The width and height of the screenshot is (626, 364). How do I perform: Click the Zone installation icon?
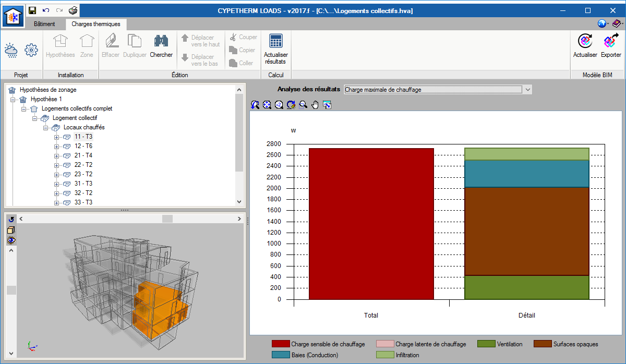[x=87, y=46]
